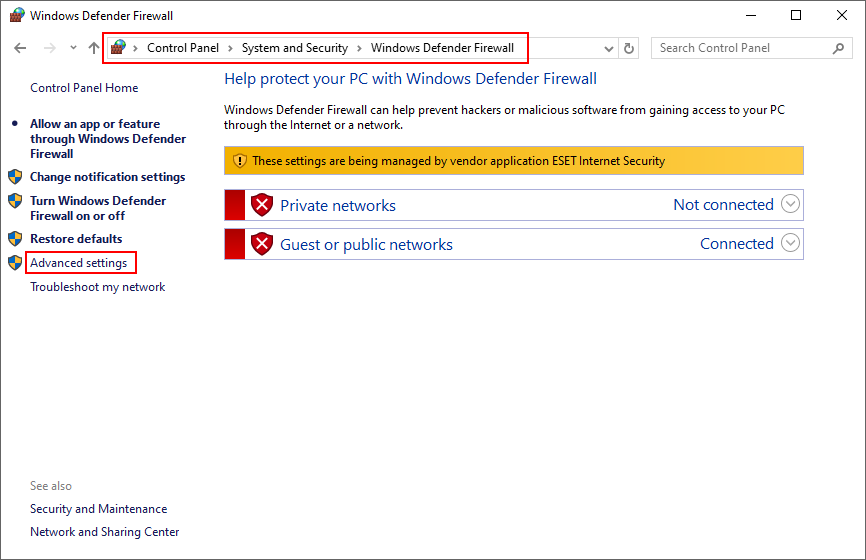The height and width of the screenshot is (560, 866).
Task: Expand the chevron after Control Panel breadcrumb
Action: (x=231, y=49)
